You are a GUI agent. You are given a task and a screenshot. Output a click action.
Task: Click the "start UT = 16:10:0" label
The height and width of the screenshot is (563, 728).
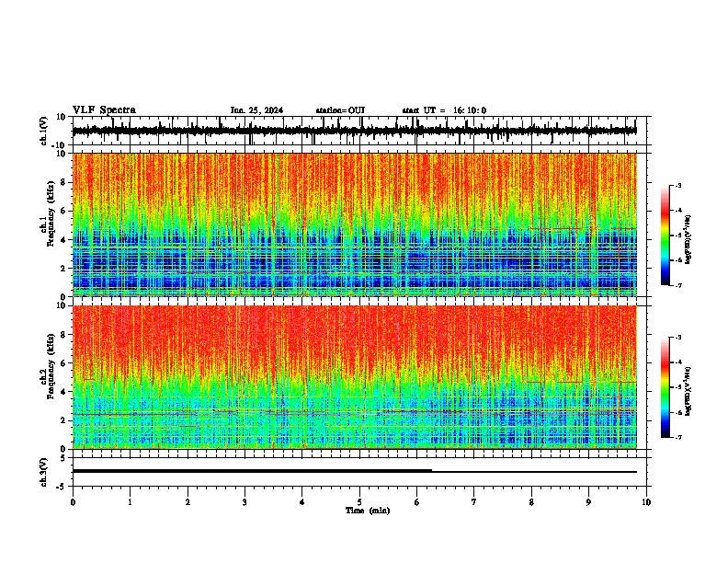coord(444,110)
